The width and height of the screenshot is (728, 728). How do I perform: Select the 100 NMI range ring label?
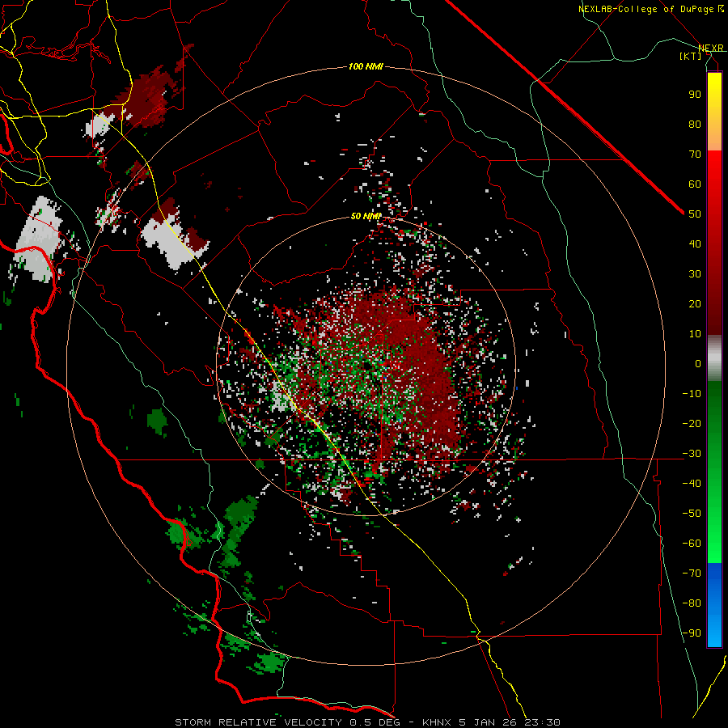366,66
